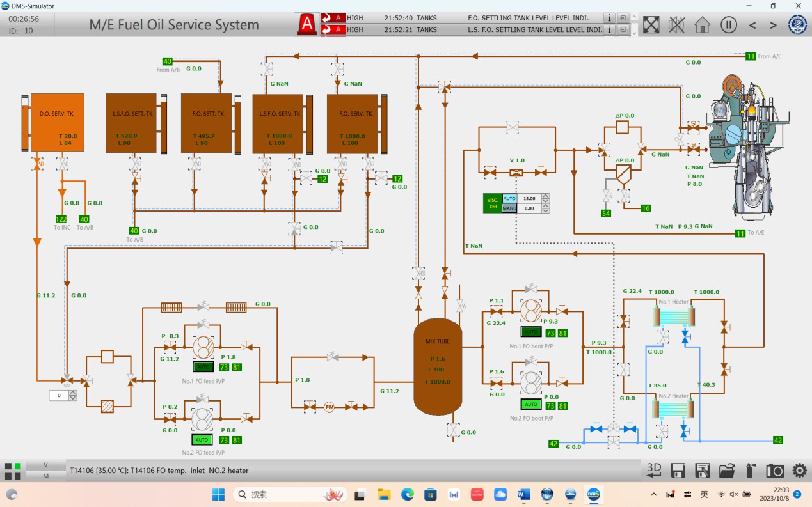Go to the previous page arrow

click(x=752, y=26)
